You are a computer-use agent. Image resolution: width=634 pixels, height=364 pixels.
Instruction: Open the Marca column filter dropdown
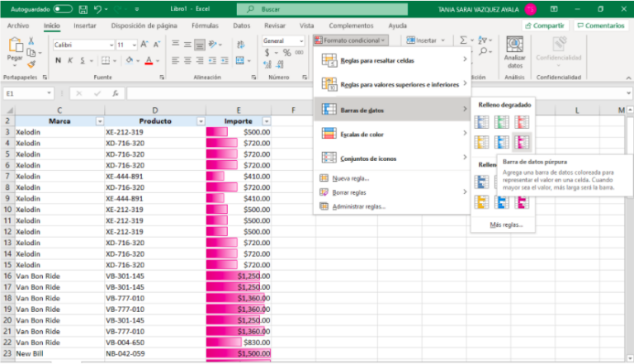click(x=99, y=121)
